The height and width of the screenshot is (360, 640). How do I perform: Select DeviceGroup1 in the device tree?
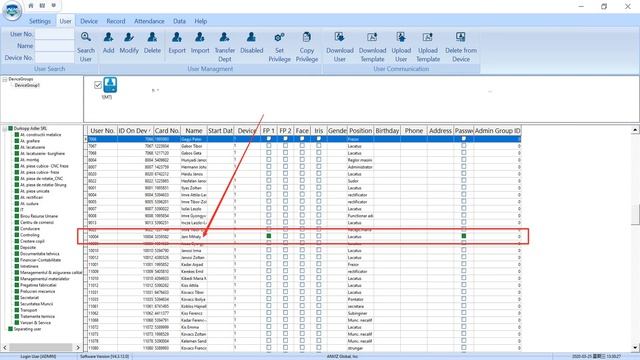[x=27, y=85]
